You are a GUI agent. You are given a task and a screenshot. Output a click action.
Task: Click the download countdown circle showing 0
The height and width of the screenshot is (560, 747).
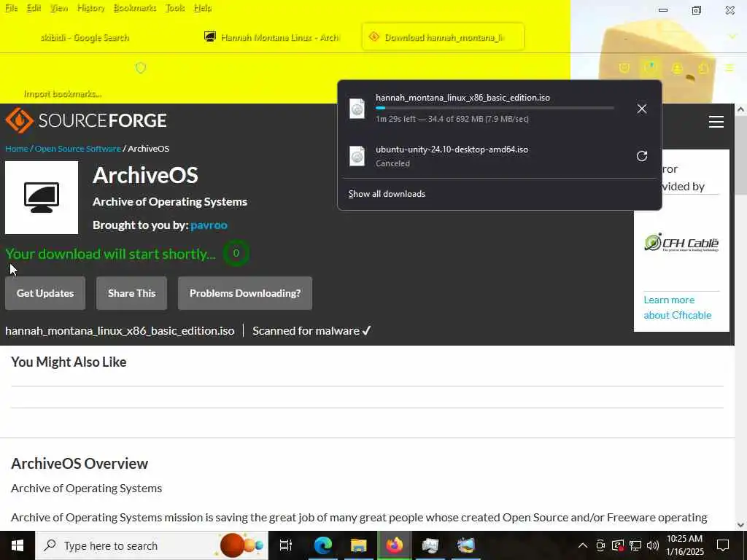pyautogui.click(x=236, y=253)
